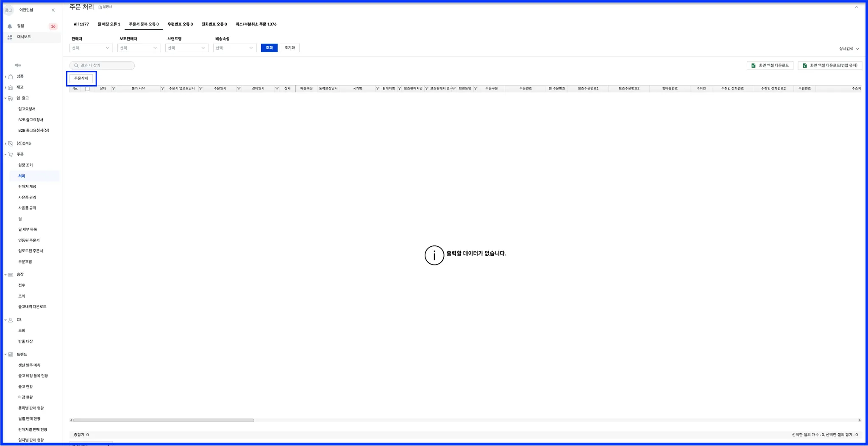Switch to the All 1377 tab
Image resolution: width=868 pixels, height=446 pixels.
(x=81, y=24)
